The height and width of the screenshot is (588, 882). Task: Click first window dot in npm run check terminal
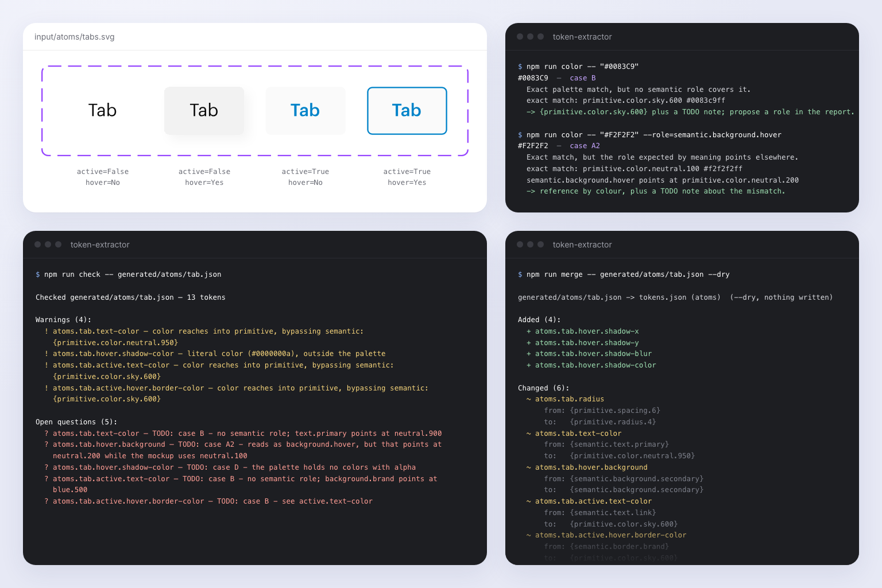click(37, 245)
